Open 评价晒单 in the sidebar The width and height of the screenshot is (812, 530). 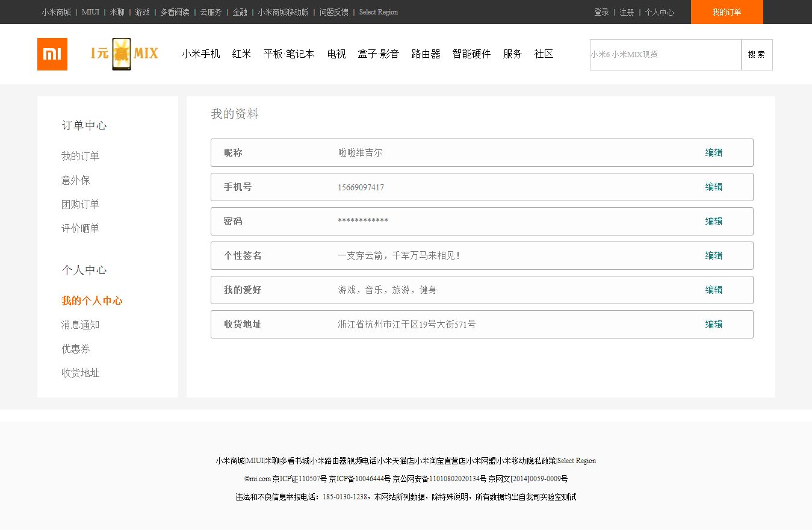pyautogui.click(x=80, y=228)
